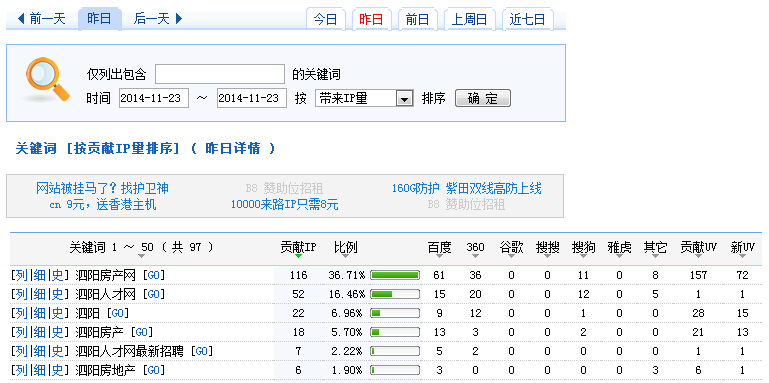
Task: Open the 上周日 tab
Action: (x=469, y=20)
